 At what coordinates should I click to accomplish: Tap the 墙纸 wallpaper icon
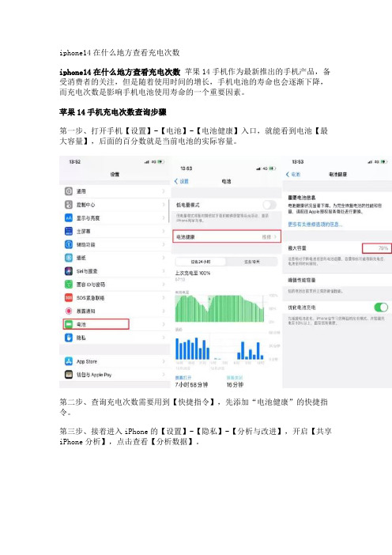click(69, 258)
